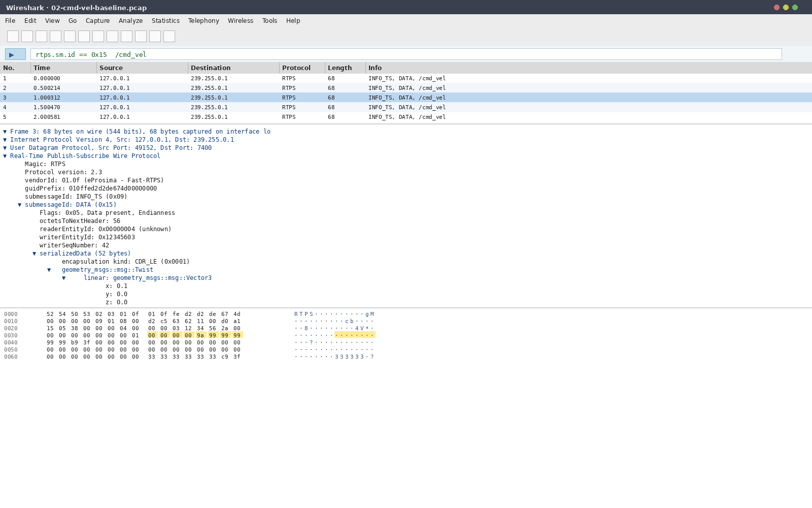Click hex dump row offset 0000

11,314
